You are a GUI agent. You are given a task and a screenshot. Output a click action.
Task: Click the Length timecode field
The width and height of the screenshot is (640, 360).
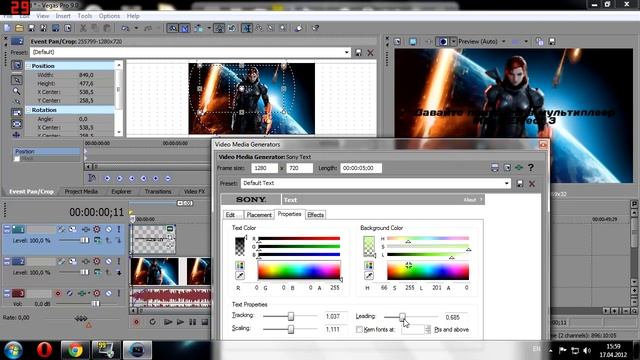(361, 168)
